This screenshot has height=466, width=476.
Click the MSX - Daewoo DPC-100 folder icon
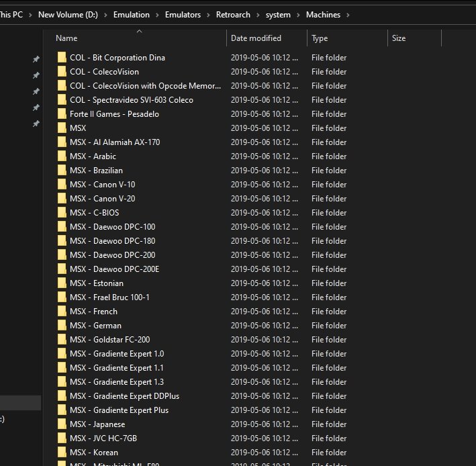62,226
